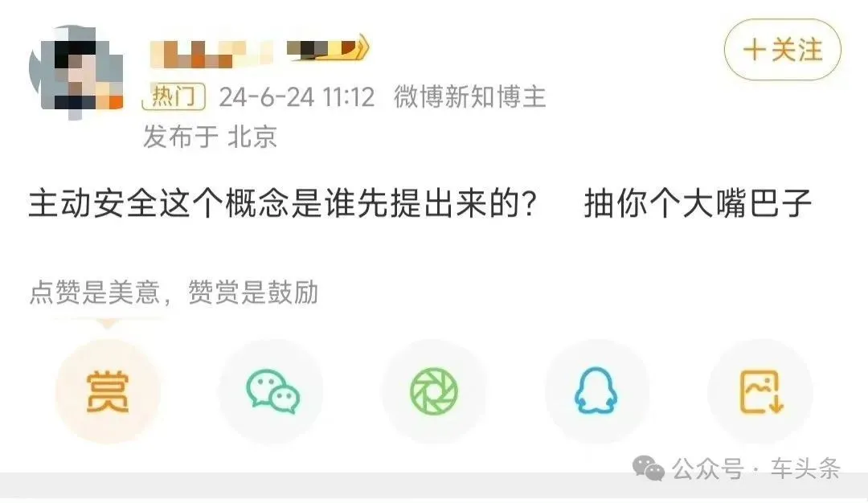Click the 发布于 北京 location text

coord(211,136)
